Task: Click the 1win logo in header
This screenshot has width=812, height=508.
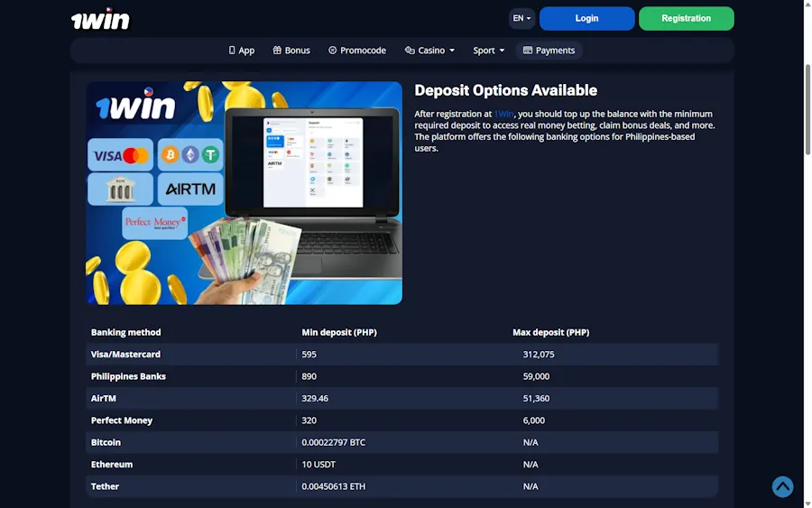Action: 100,20
